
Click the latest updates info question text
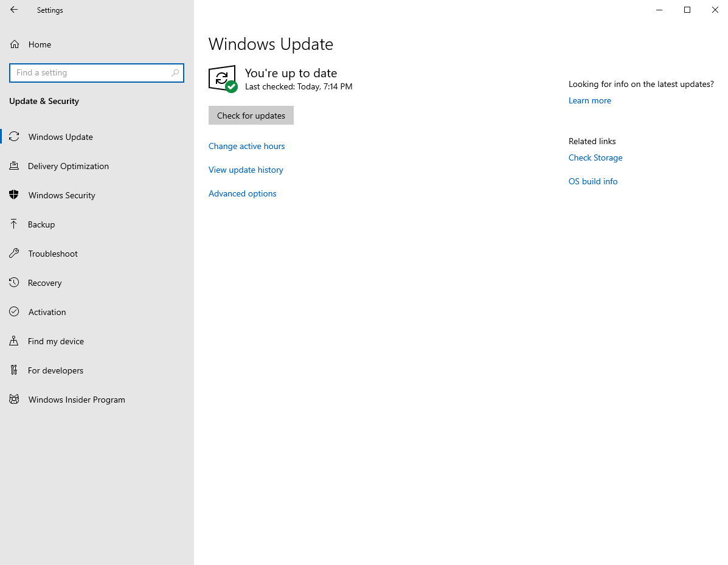tap(641, 84)
